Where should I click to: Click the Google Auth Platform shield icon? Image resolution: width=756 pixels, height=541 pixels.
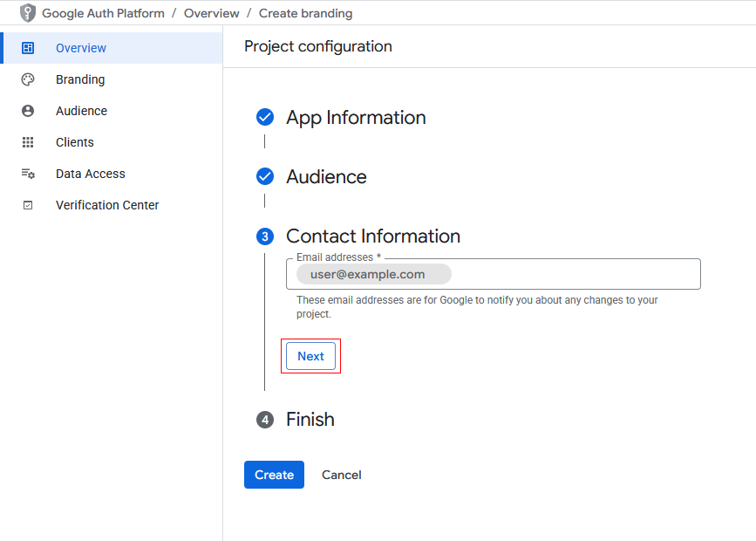pos(28,13)
